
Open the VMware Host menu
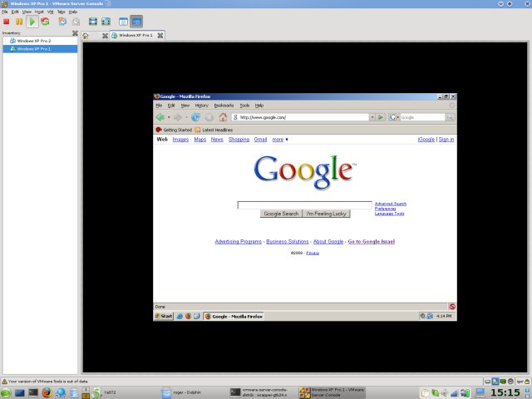pos(39,12)
